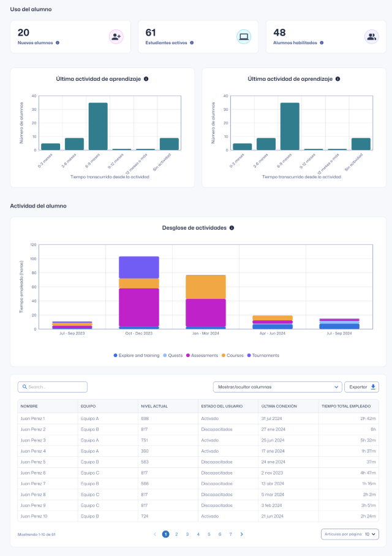
Task: Jump to page 7 in pagination
Action: [x=230, y=534]
